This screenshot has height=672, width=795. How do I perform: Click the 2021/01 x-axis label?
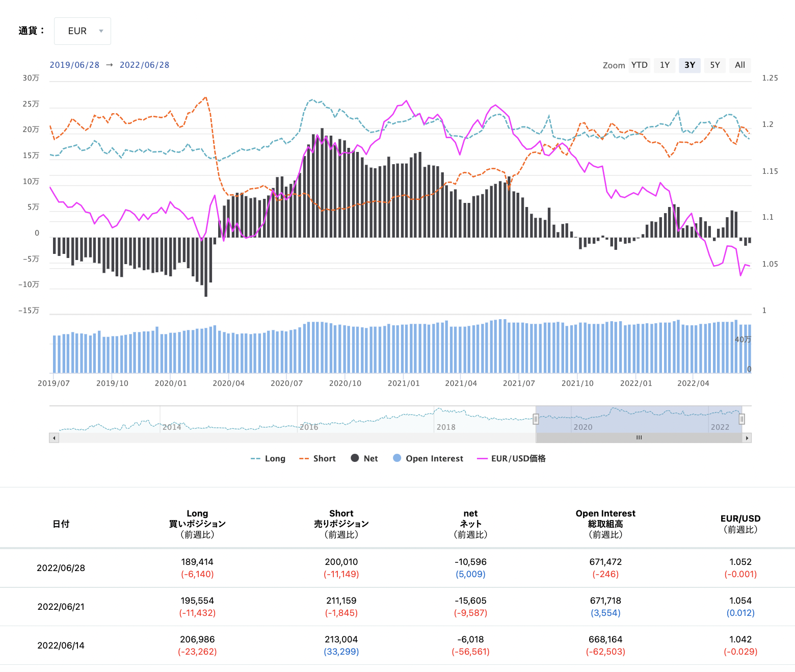tap(404, 383)
